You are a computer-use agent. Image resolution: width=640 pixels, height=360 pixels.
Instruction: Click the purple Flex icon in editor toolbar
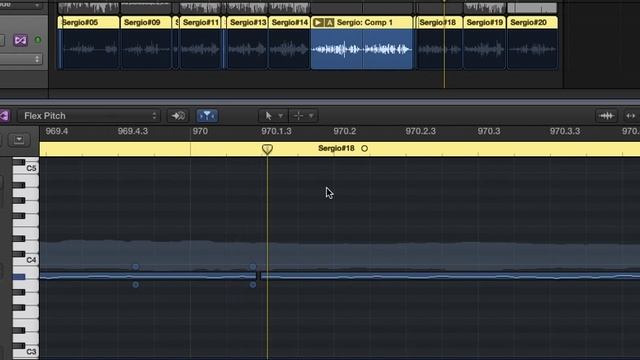tap(4, 116)
